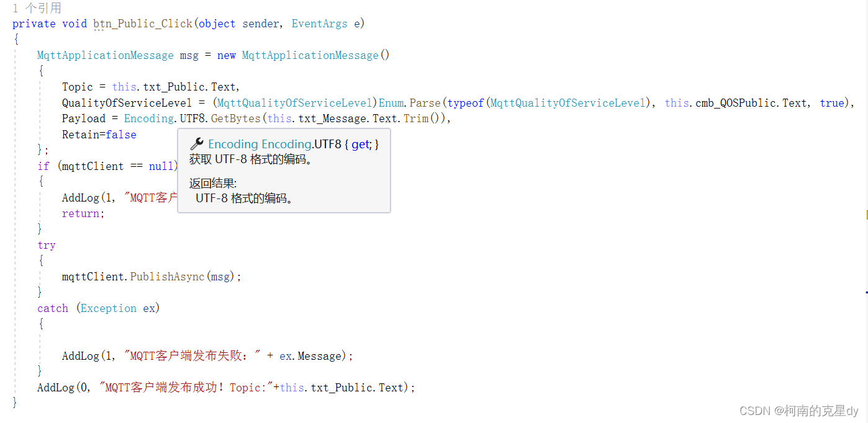The image size is (868, 423).
Task: Select the MqttApplicationMessage type after new keyword
Action: (310, 55)
